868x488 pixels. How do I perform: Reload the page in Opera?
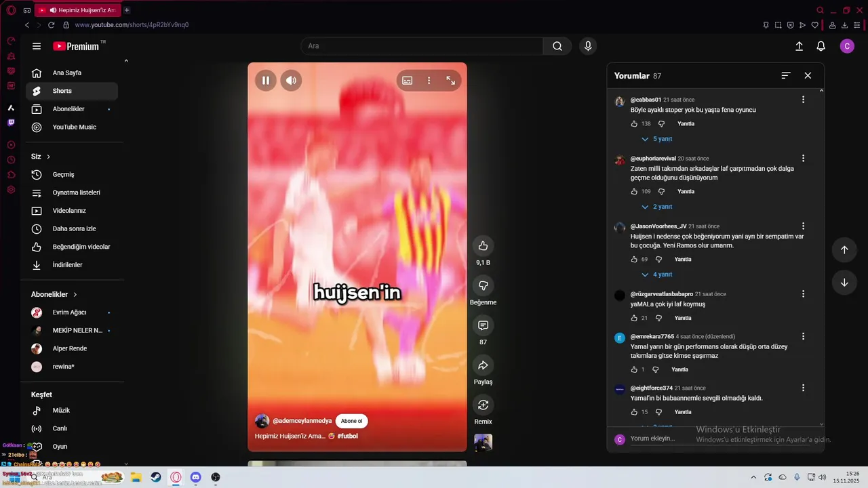(x=51, y=25)
